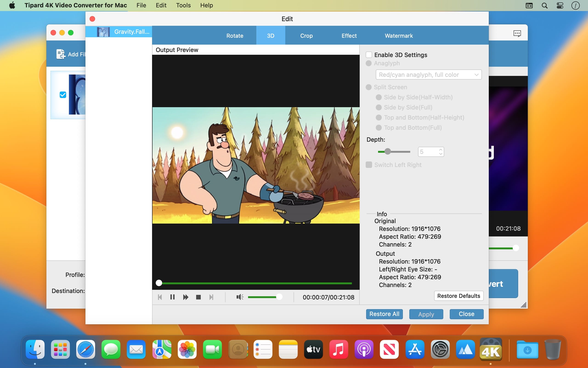Open Photos from the dock
The width and height of the screenshot is (588, 368).
187,350
